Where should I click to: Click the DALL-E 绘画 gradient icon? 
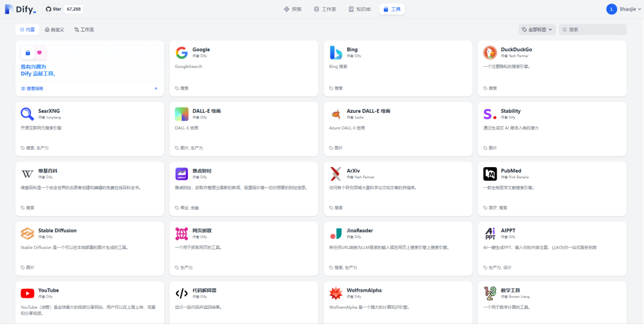181,114
